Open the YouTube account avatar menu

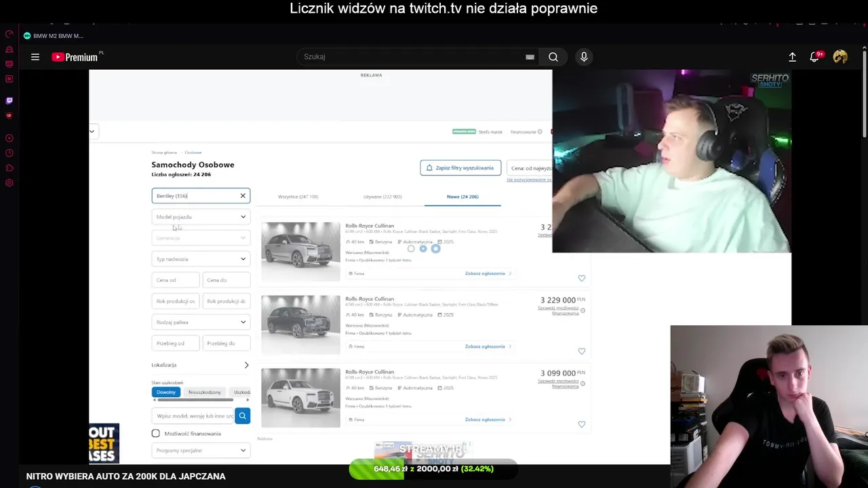(840, 57)
